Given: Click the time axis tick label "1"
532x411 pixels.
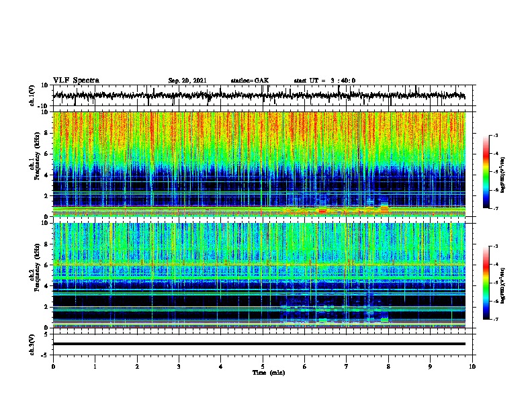Looking at the screenshot, I should [95, 367].
